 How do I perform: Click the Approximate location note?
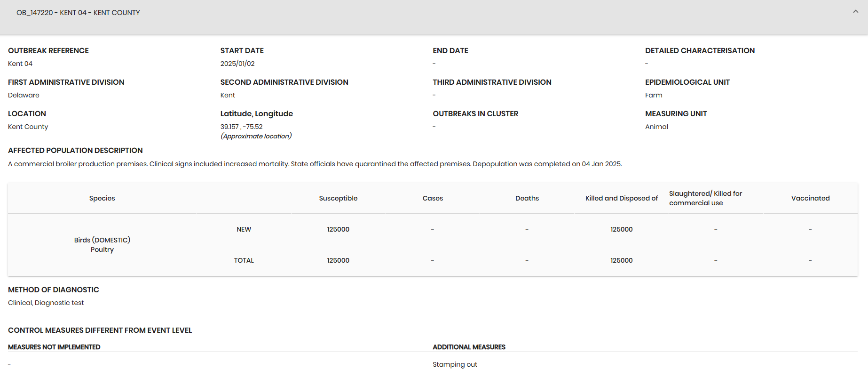[x=256, y=136]
